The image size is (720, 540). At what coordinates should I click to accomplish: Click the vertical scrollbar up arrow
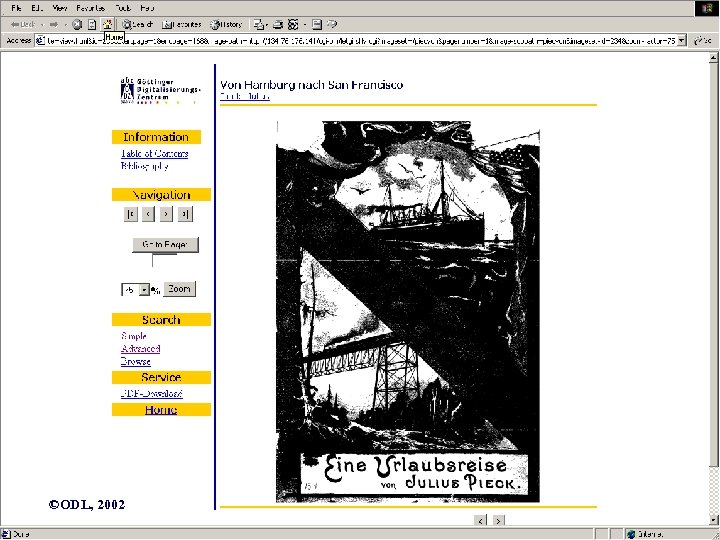[x=713, y=57]
